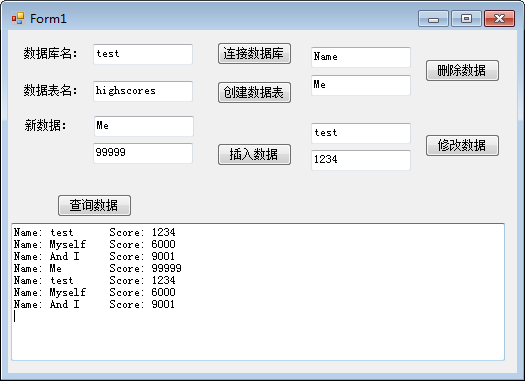Click the 新数据: label

46,126
